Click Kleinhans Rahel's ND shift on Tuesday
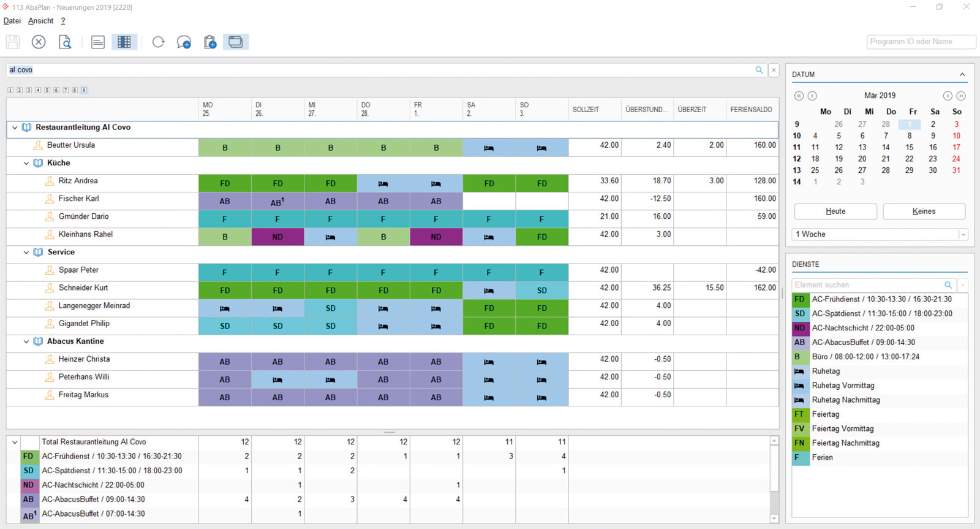The width and height of the screenshot is (980, 529). pos(277,237)
